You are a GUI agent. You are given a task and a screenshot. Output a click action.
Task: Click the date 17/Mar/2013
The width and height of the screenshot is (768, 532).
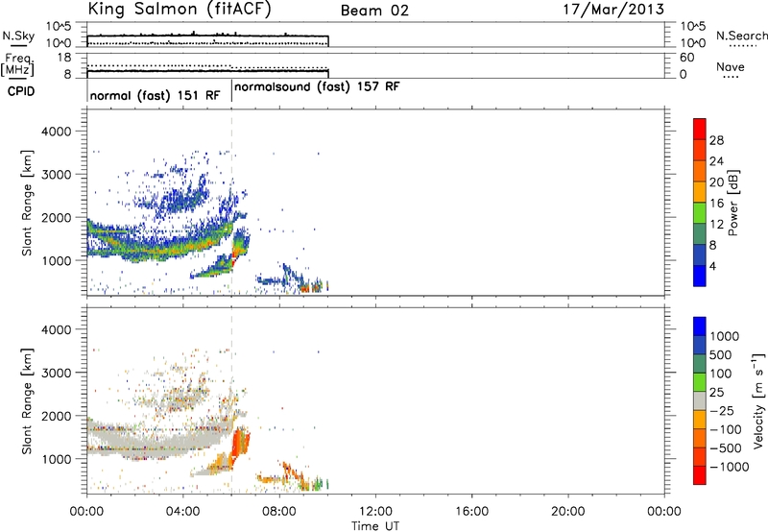(x=613, y=10)
